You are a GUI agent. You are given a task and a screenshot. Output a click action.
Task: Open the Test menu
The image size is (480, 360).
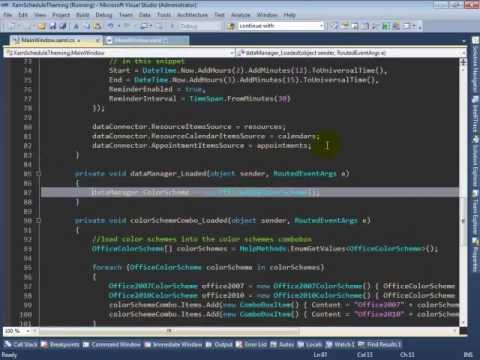[x=219, y=15]
